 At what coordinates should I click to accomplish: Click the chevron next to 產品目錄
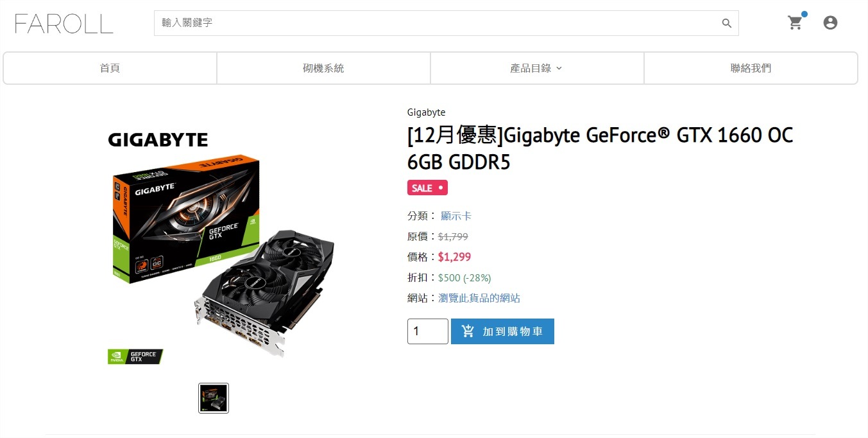(559, 68)
